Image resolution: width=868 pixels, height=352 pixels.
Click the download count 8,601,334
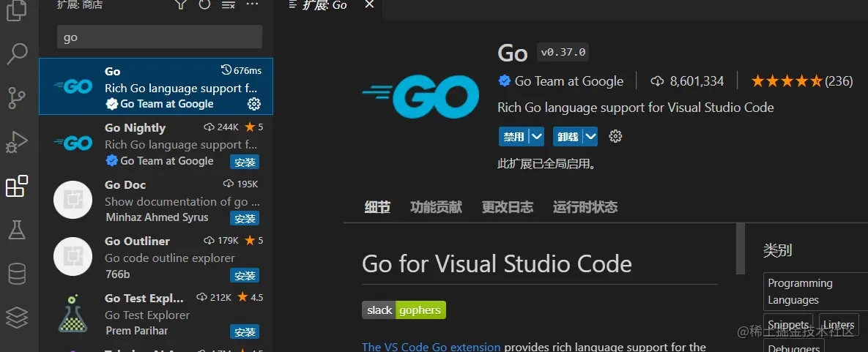(688, 81)
